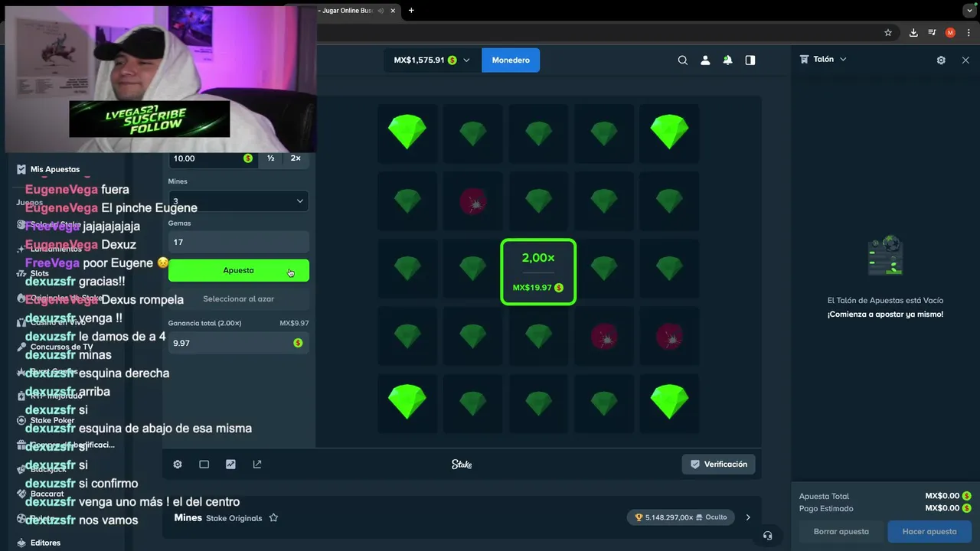
Task: Click the revealed mine in second grid row
Action: tap(472, 202)
